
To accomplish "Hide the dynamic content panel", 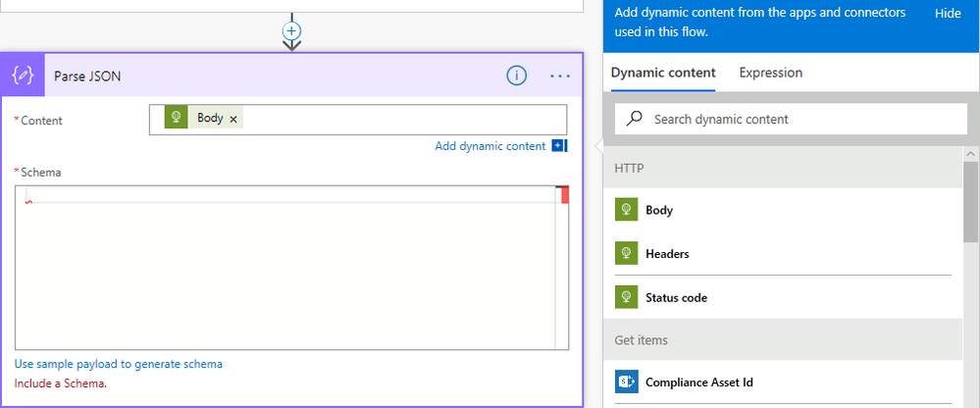I will tap(948, 14).
